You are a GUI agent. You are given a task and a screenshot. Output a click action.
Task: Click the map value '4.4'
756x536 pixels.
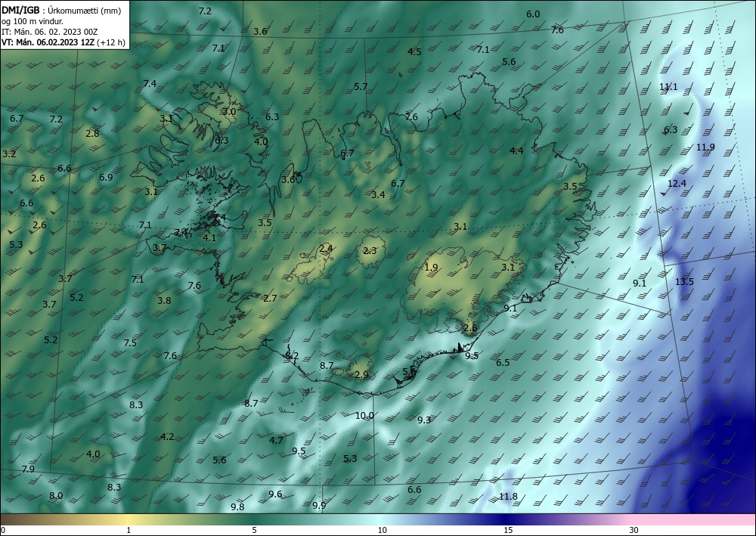516,150
